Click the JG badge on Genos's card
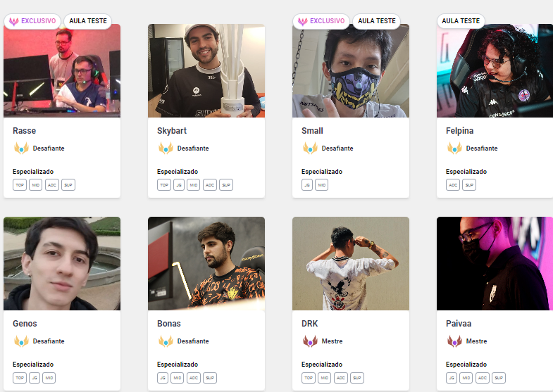 pos(35,378)
